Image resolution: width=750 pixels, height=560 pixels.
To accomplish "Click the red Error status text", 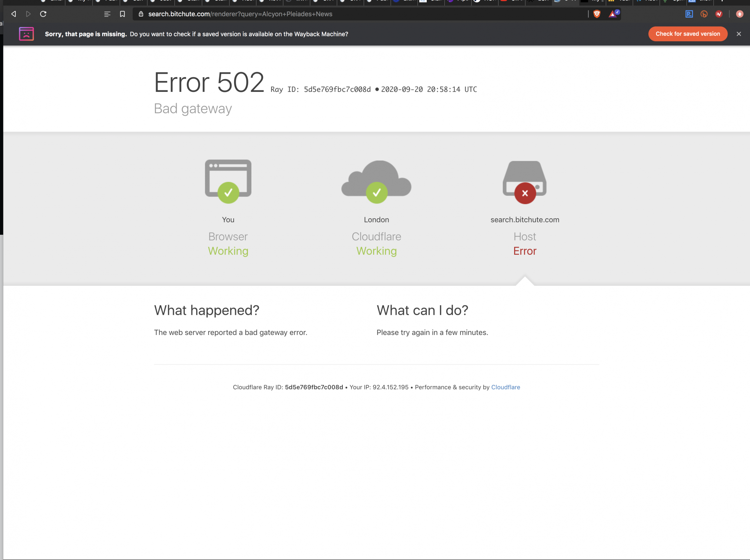I will click(525, 251).
